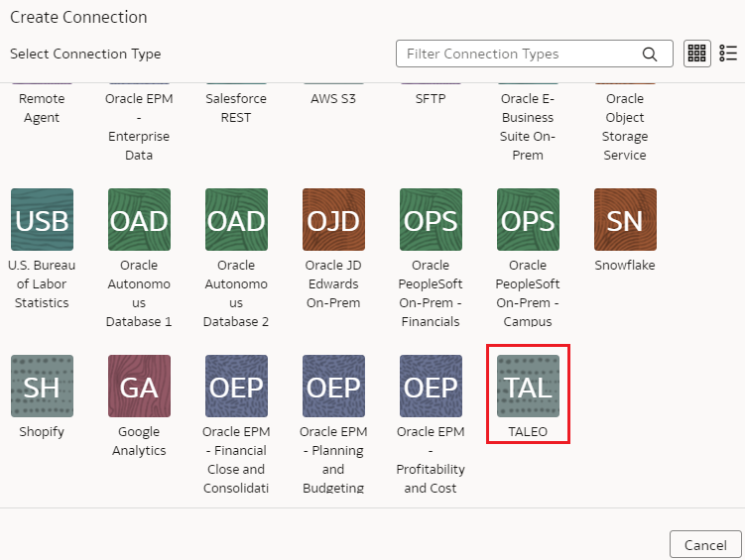
Task: Click the search magnifier icon
Action: pyautogui.click(x=650, y=55)
